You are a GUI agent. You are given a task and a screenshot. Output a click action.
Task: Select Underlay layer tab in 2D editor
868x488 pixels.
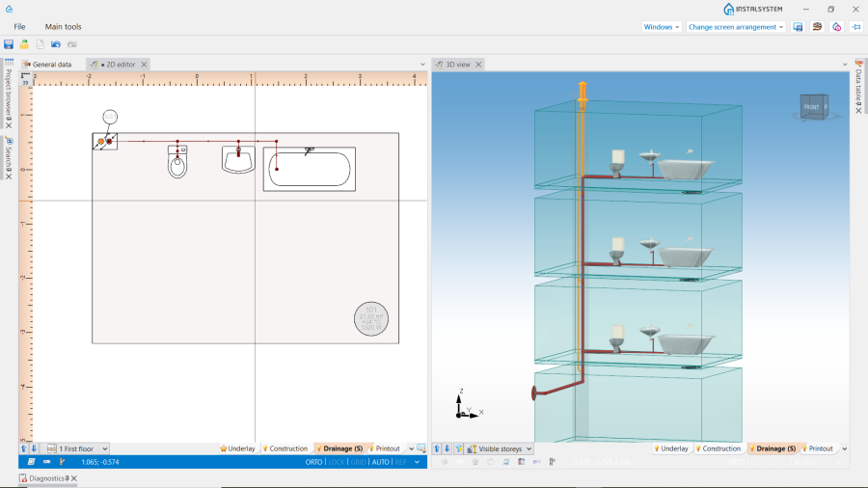241,448
